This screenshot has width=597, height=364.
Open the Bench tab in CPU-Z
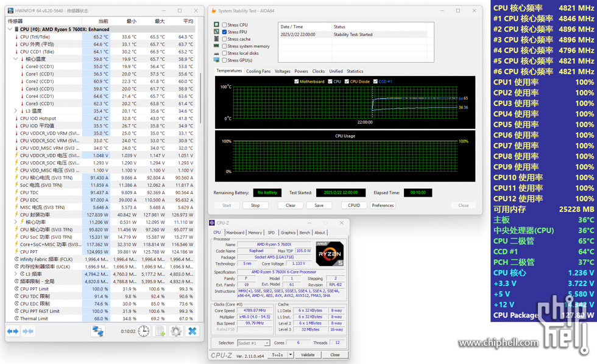tap(305, 233)
